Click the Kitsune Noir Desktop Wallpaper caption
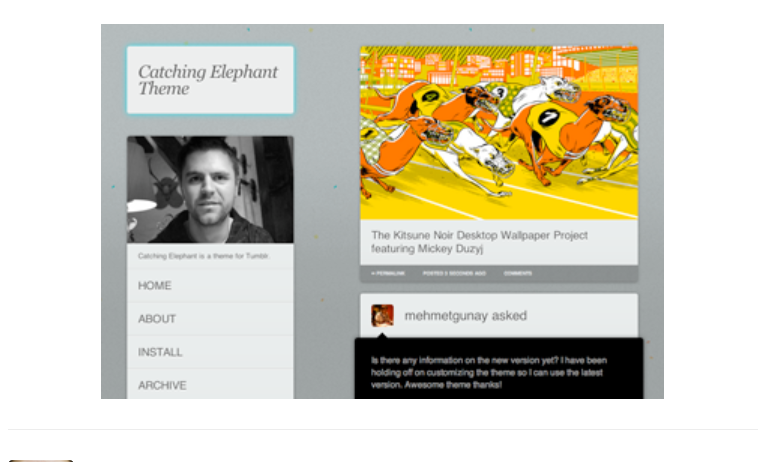 point(479,242)
